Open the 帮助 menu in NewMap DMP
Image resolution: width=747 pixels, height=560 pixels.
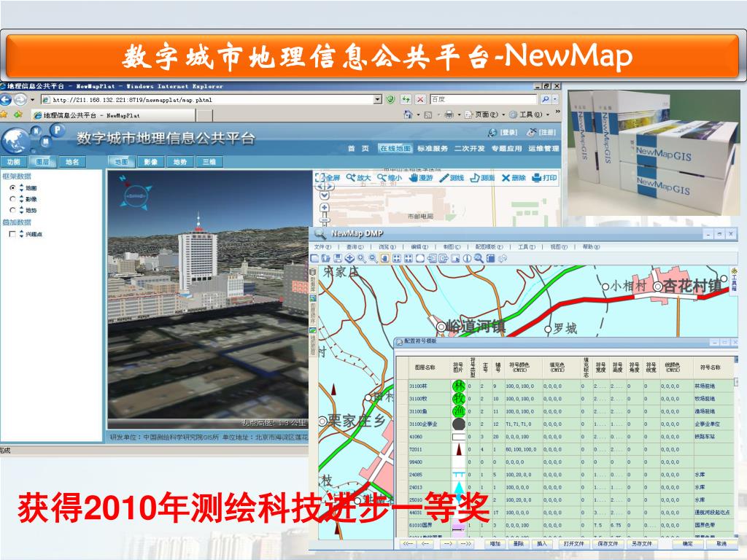point(591,246)
